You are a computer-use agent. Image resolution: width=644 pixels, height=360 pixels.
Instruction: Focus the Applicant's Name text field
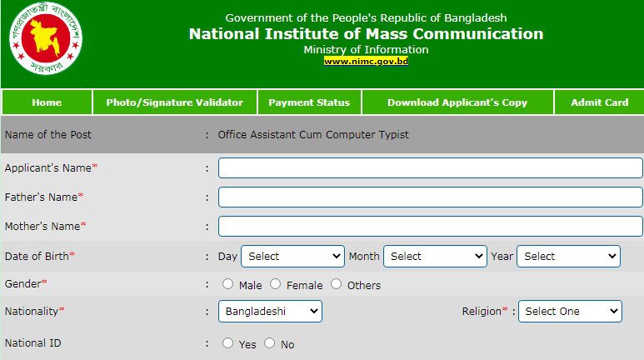pos(431,168)
